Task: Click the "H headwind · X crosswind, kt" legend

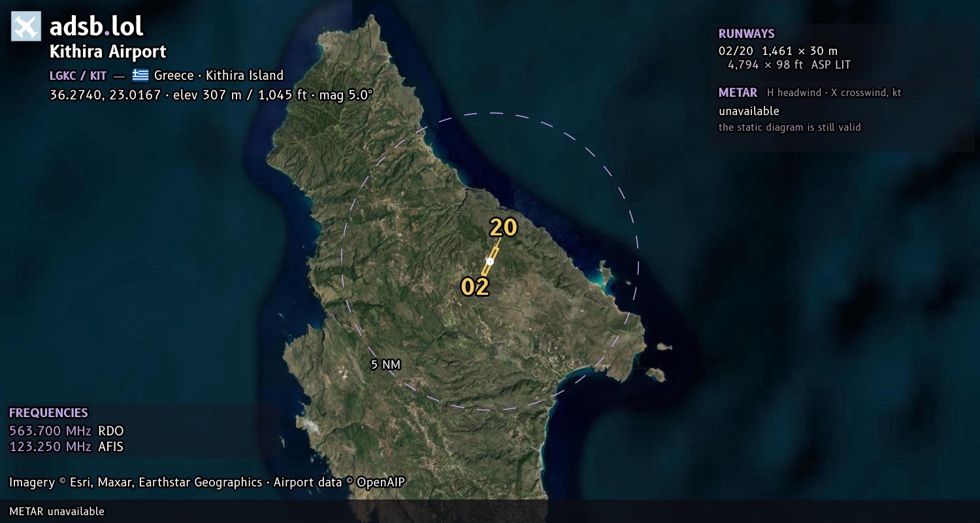Action: (x=834, y=93)
